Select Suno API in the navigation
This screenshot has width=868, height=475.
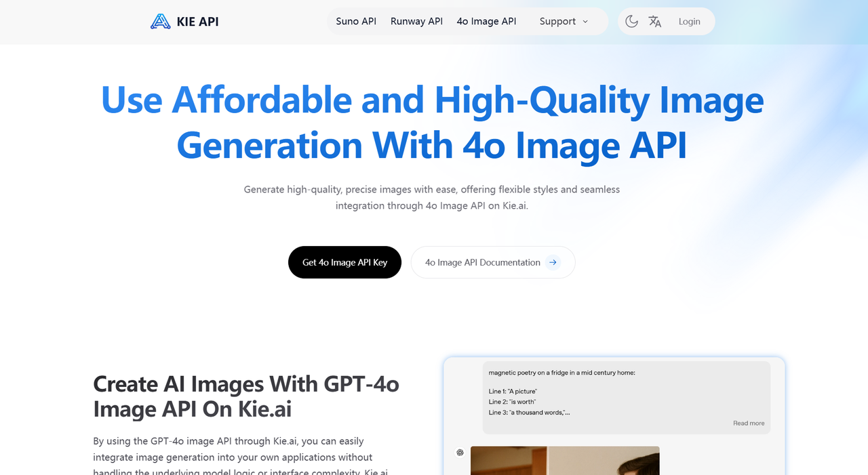[x=355, y=21]
